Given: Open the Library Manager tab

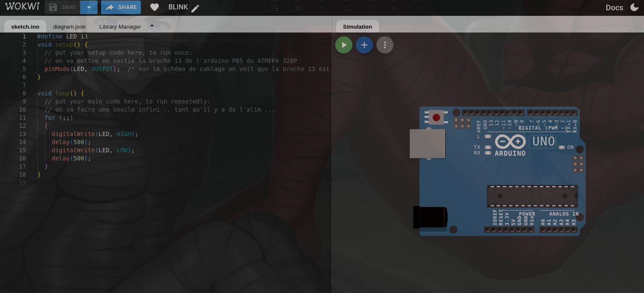Looking at the screenshot, I should pyautogui.click(x=120, y=27).
